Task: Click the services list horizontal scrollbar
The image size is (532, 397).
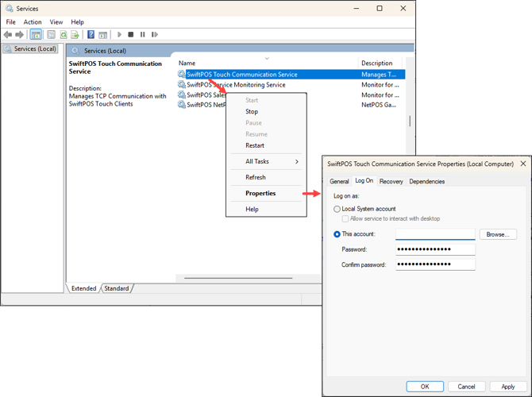Action: coord(238,278)
